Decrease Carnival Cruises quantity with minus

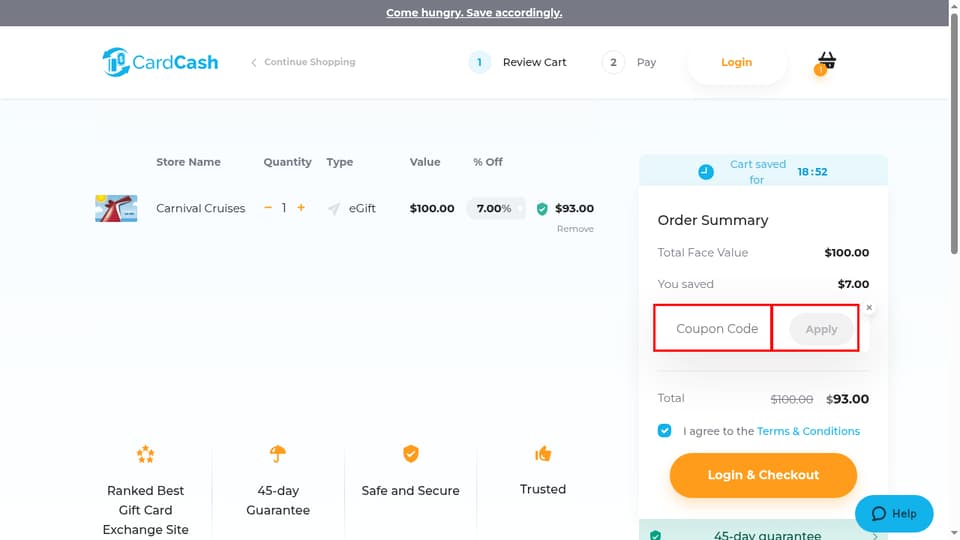(x=268, y=208)
